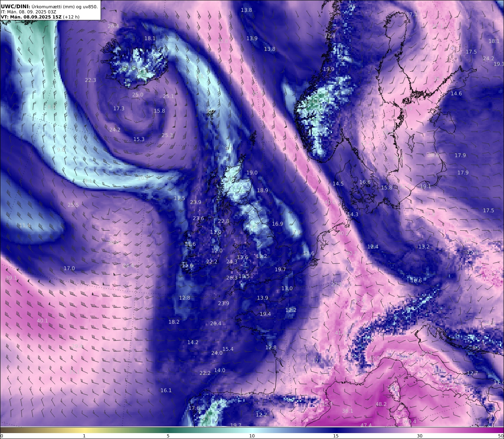This screenshot has width=504, height=439.
Task: Click the 24.0 value label
Action: pos(217,353)
